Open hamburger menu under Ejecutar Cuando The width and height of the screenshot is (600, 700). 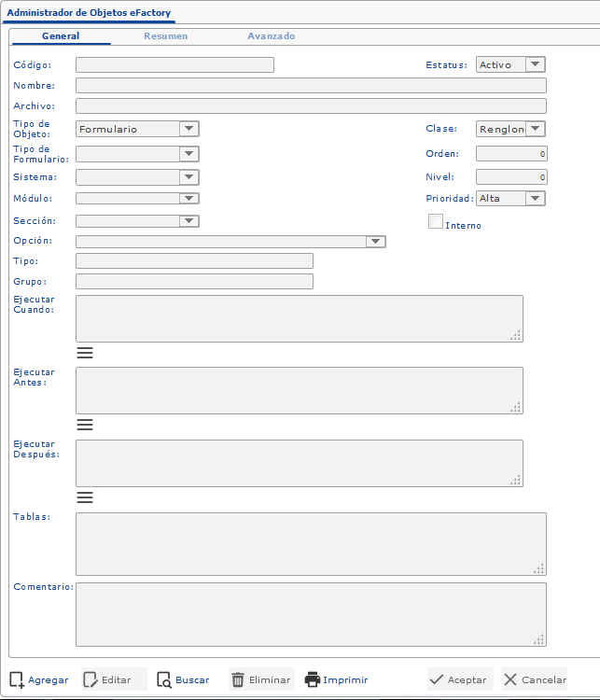[x=85, y=353]
